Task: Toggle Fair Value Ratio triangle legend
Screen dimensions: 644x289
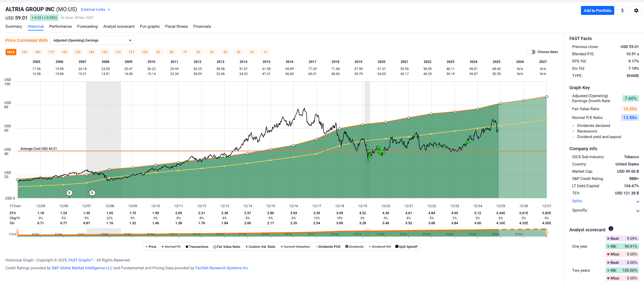Action: (x=227, y=247)
